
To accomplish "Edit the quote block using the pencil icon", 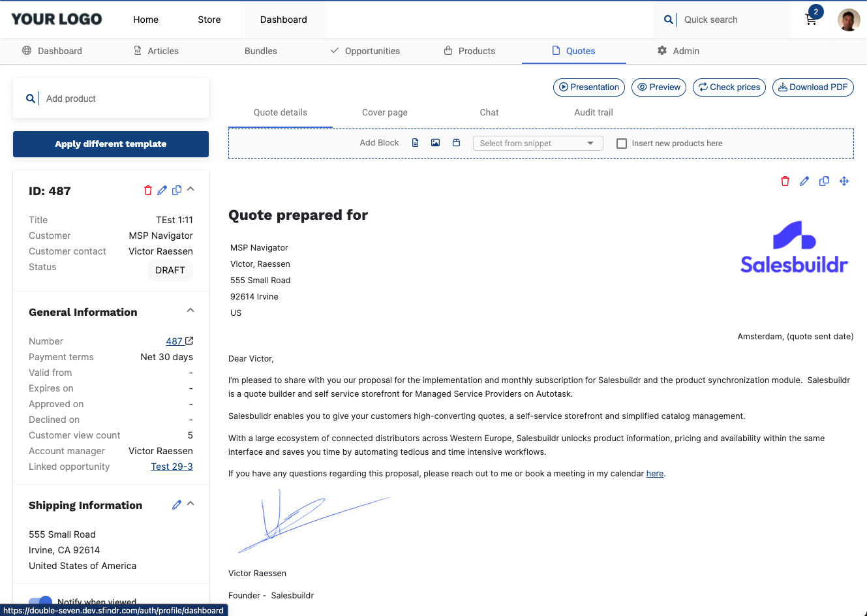I will (804, 181).
